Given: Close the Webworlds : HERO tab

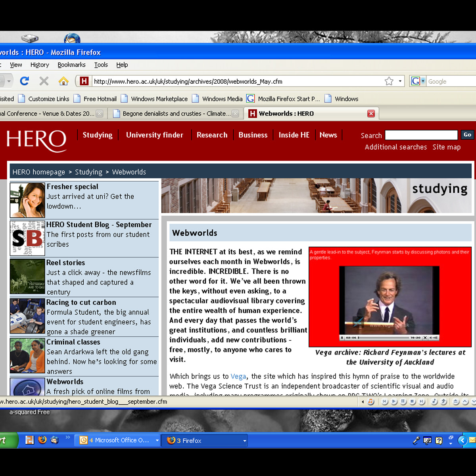Looking at the screenshot, I should 371,113.
